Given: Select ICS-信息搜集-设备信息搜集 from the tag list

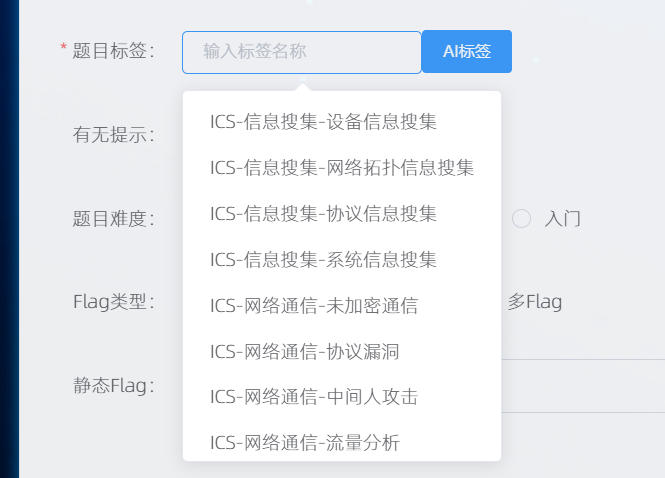Looking at the screenshot, I should pos(323,122).
